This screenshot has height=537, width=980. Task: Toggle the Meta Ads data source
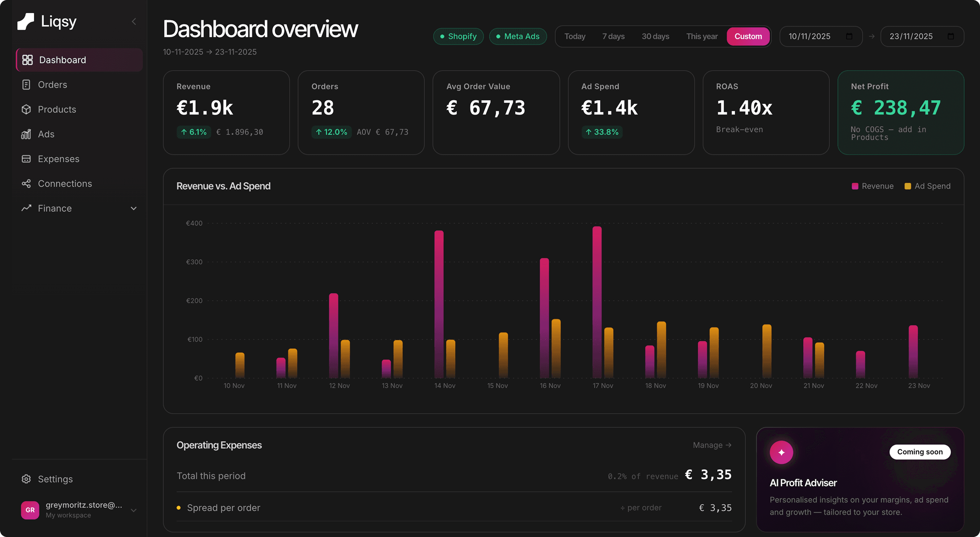coord(518,36)
